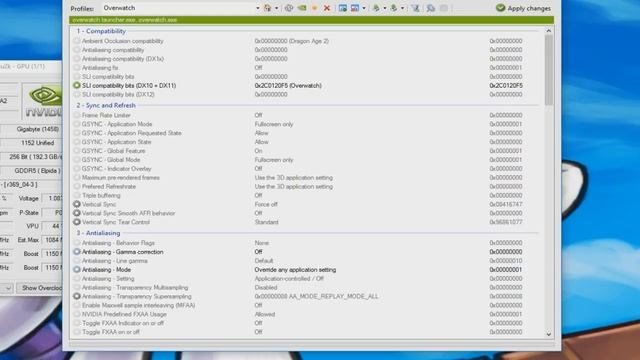
Task: Click the remove application from profile icon
Action: [355, 8]
